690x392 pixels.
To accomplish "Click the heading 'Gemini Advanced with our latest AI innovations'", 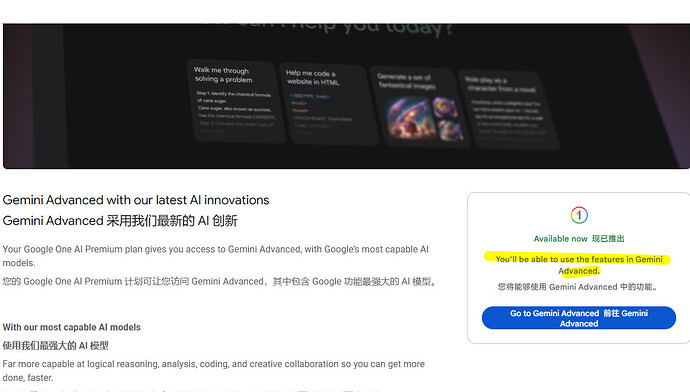I will tap(136, 200).
